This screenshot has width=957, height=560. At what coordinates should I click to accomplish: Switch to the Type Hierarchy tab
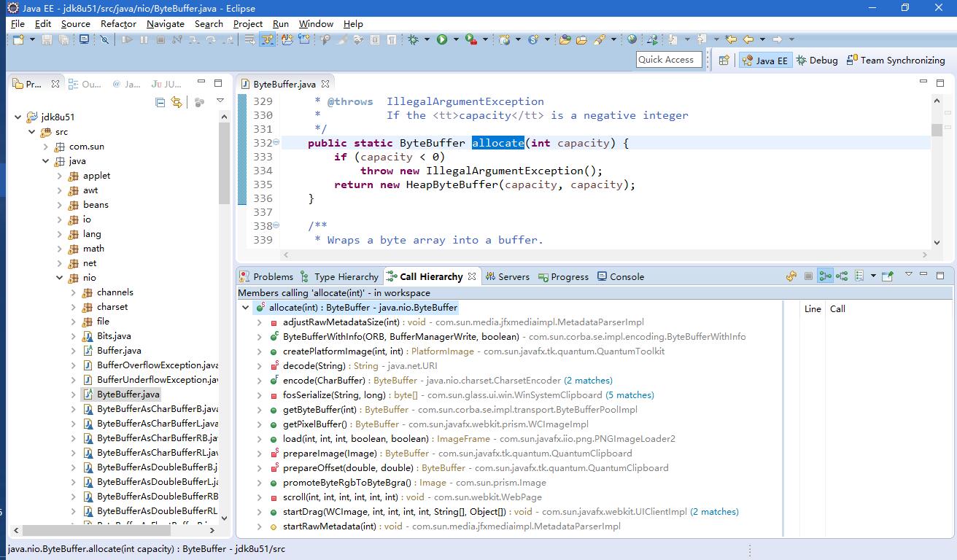pyautogui.click(x=339, y=276)
